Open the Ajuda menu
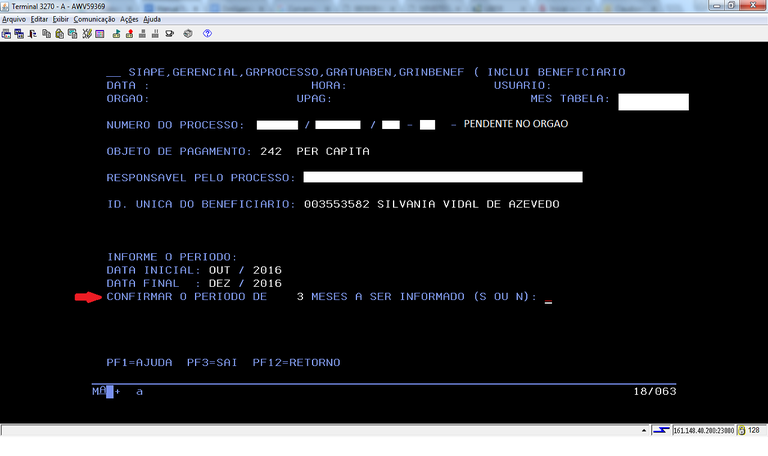Viewport: 768px width, 456px height. 152,20
